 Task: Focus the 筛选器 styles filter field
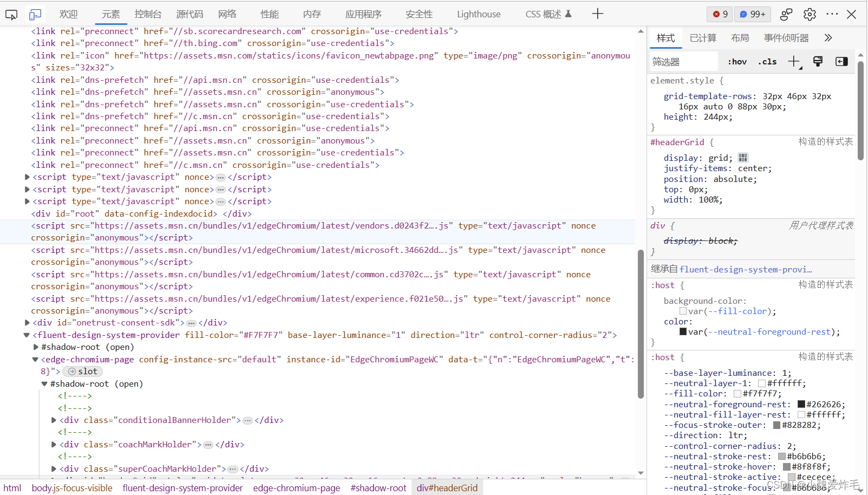[683, 62]
